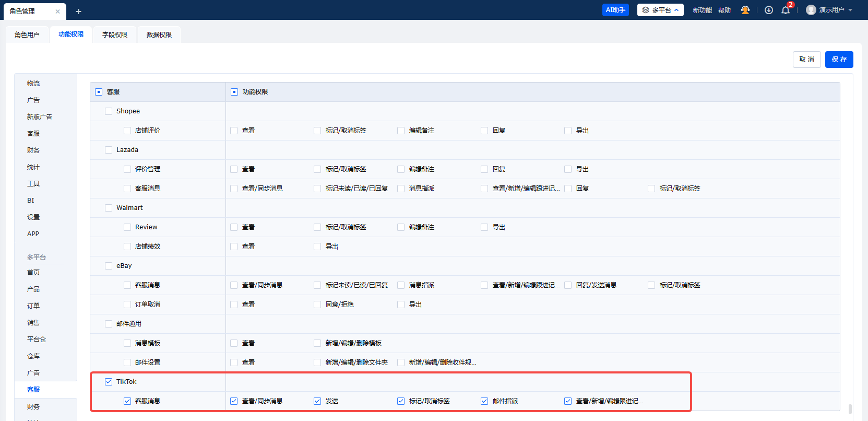
Task: Select 首页 under 多平台 sidebar
Action: 33,273
